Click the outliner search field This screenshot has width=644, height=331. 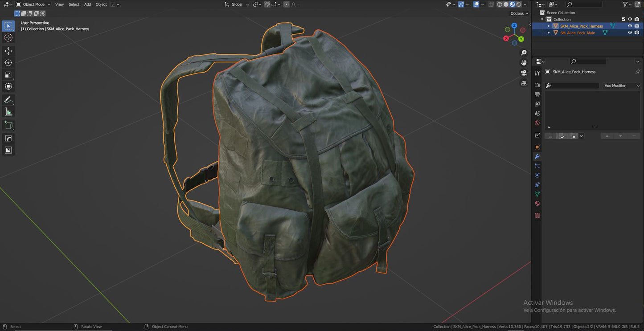[584, 4]
